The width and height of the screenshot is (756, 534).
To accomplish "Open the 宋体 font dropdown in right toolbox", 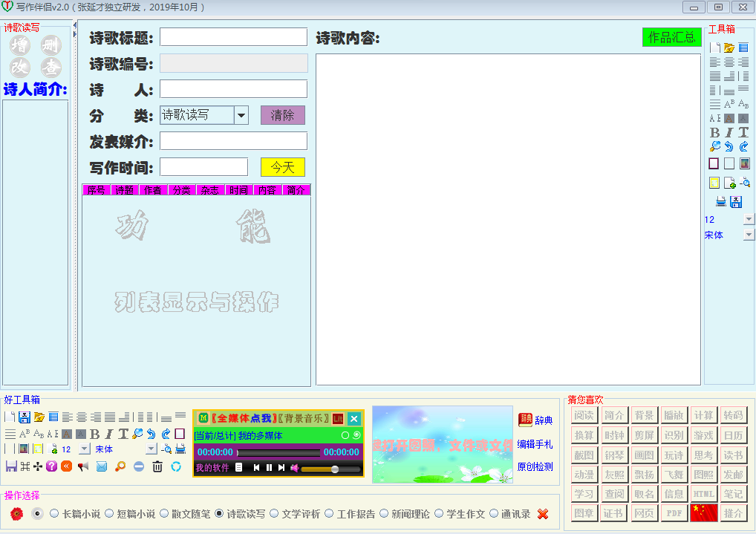I will coord(748,235).
